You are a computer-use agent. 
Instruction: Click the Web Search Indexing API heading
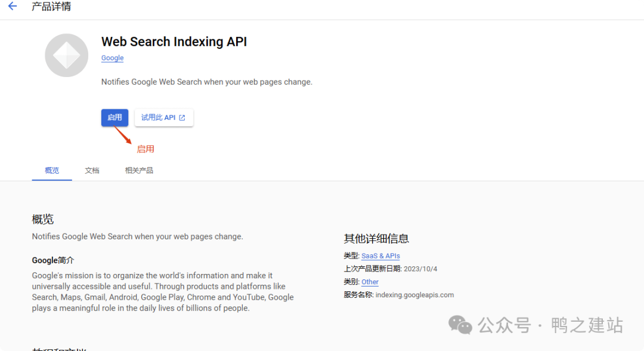[174, 42]
